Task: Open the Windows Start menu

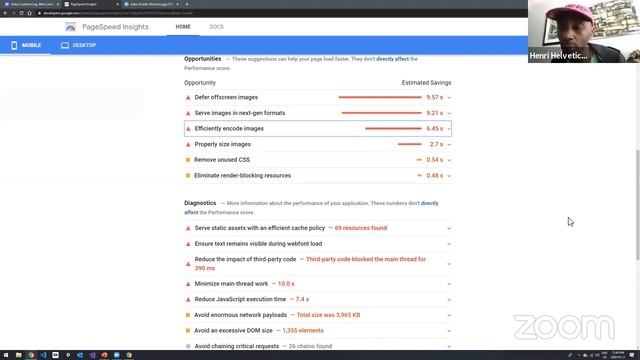Action: pyautogui.click(x=6, y=355)
